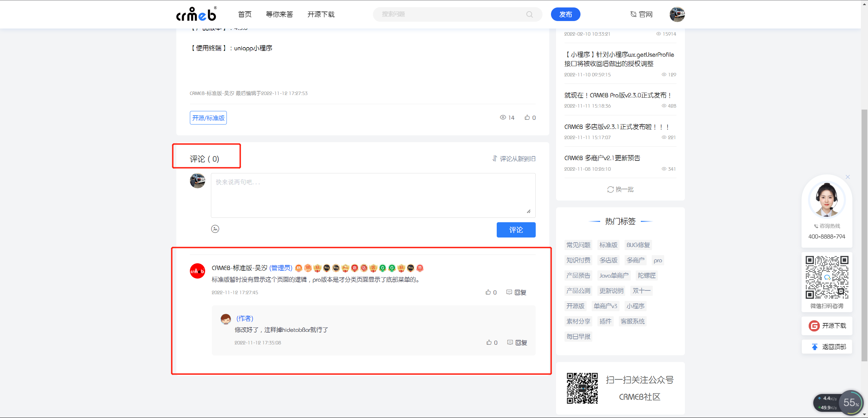Open the 开源下载 nav item
This screenshot has height=418, width=868.
321,14
